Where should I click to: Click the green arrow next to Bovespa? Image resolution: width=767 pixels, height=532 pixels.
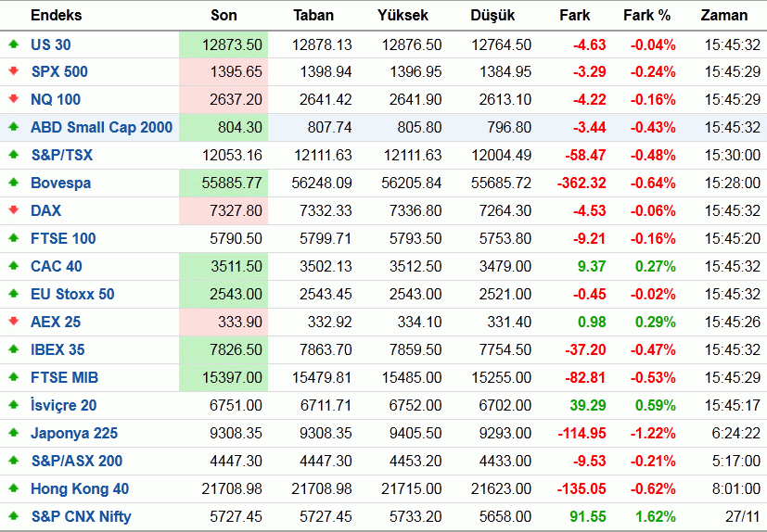click(x=14, y=183)
